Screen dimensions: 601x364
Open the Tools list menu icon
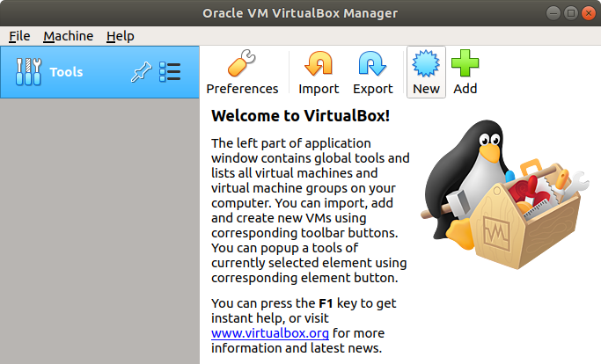[x=170, y=72]
